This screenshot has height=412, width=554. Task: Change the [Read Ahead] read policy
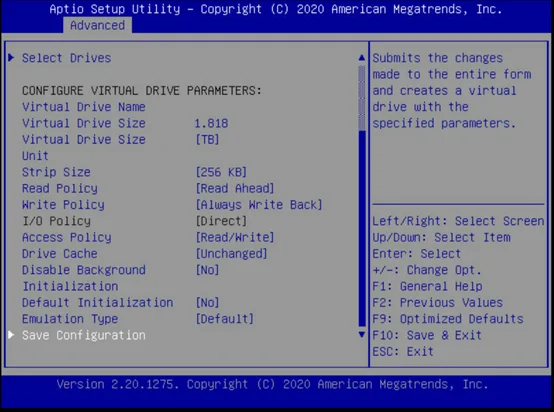point(235,188)
